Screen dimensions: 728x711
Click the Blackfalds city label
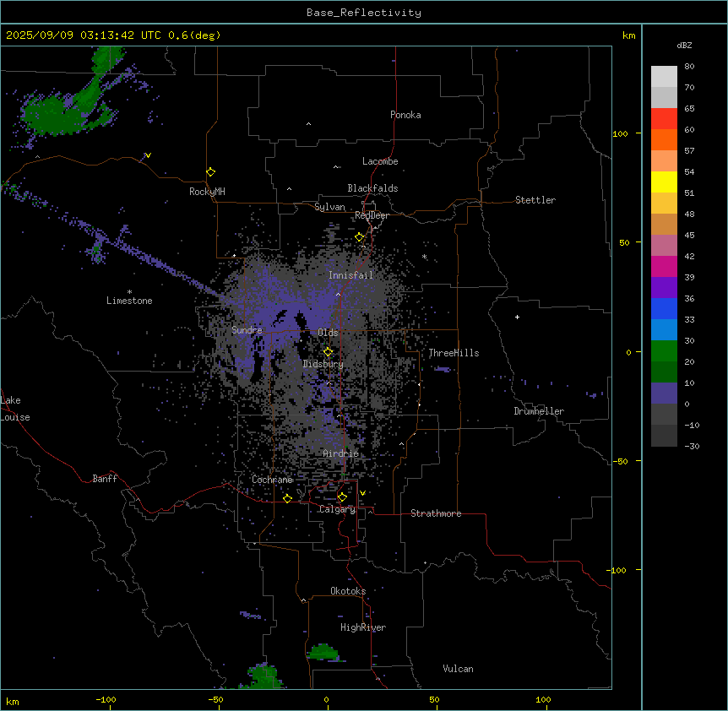[372, 188]
